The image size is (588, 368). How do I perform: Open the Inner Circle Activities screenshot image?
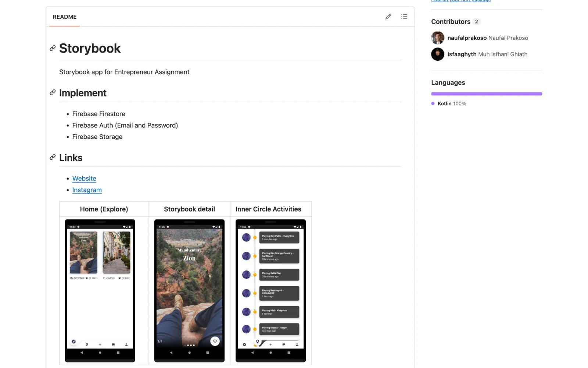270,291
